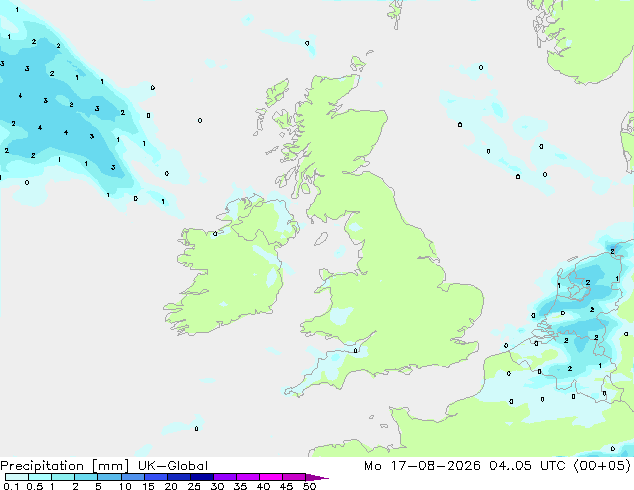
Task: Click the above-50 arrow end of the legend
Action: coord(317,477)
